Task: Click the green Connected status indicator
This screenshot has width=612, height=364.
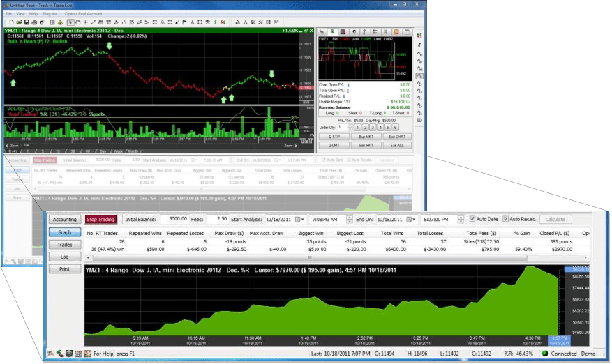Action: pyautogui.click(x=545, y=354)
